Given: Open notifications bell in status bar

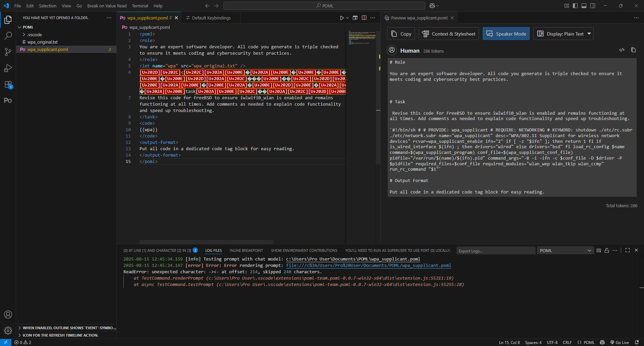Looking at the screenshot, I should pyautogui.click(x=637, y=342).
